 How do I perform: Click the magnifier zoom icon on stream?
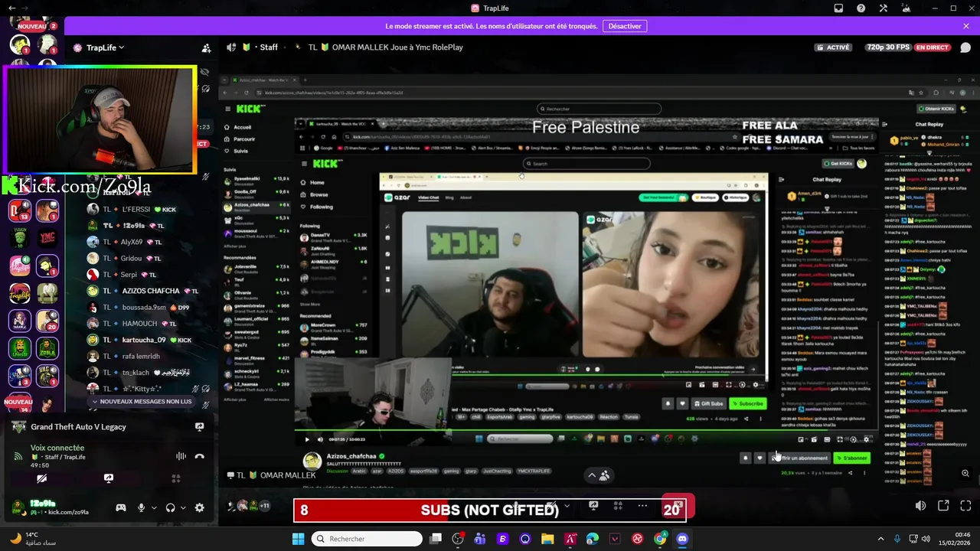(965, 474)
